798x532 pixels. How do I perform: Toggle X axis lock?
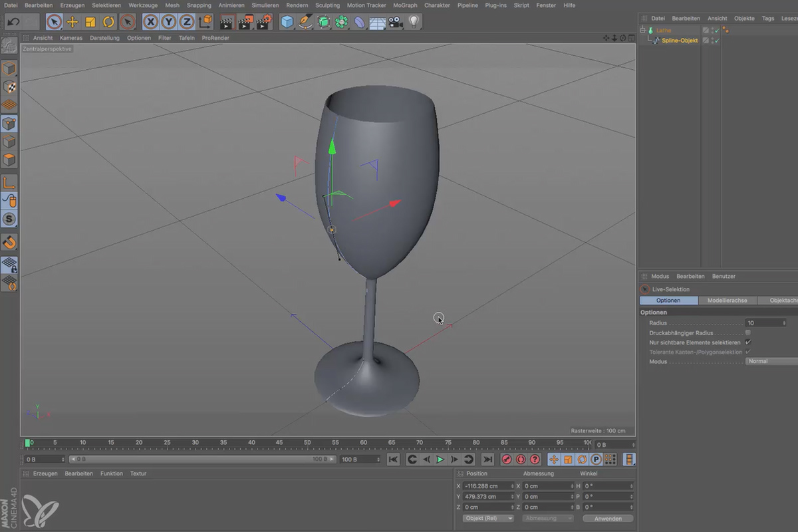tap(151, 22)
